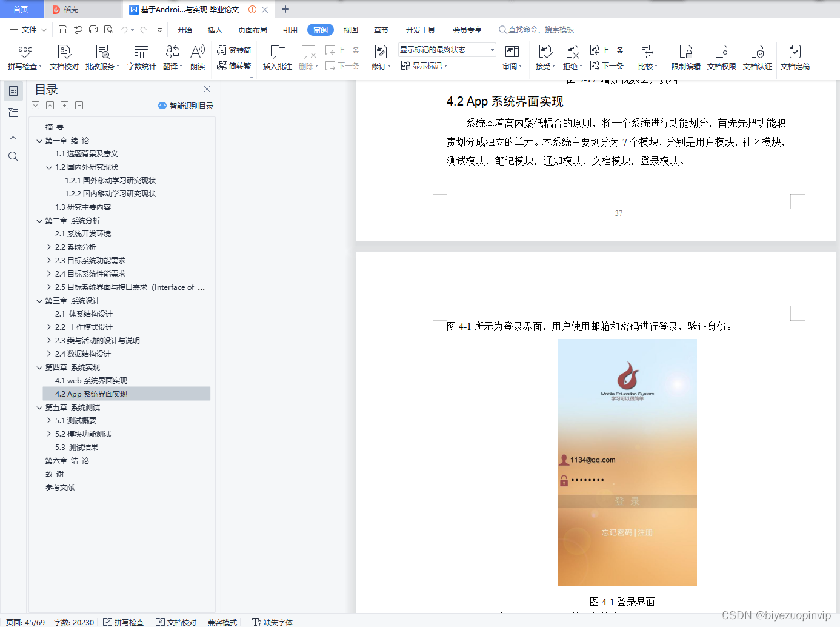The image size is (840, 627).
Task: Open the 比较 document compare tool
Action: click(646, 58)
